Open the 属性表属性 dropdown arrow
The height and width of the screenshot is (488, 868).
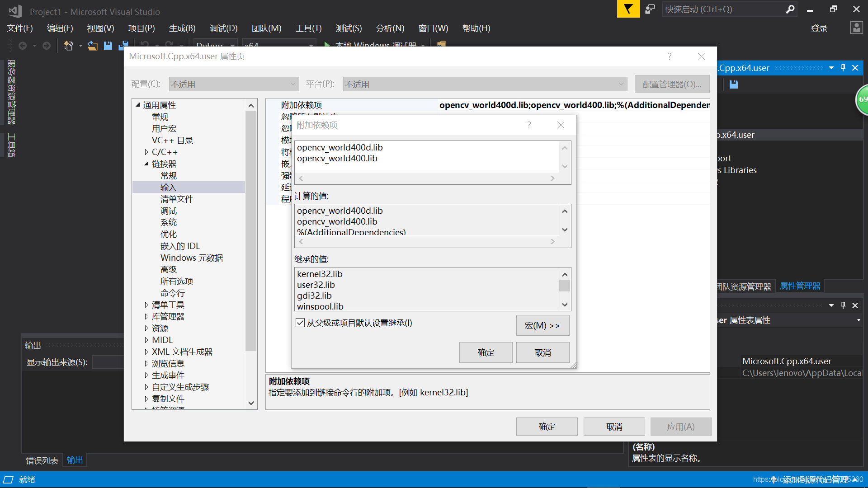click(859, 320)
